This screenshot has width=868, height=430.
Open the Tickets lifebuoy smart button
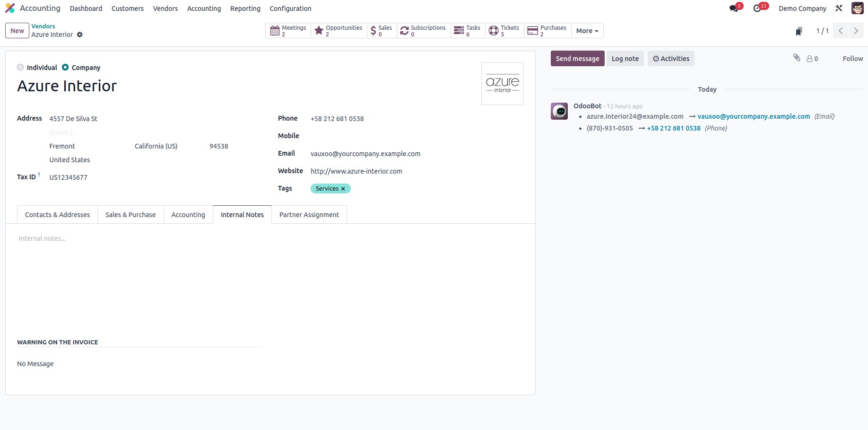[x=504, y=31]
